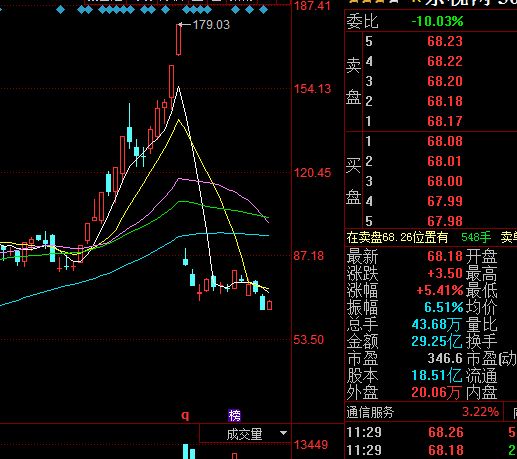Select the latest red candlestick on chart
This screenshot has height=459, width=517.
(269, 305)
